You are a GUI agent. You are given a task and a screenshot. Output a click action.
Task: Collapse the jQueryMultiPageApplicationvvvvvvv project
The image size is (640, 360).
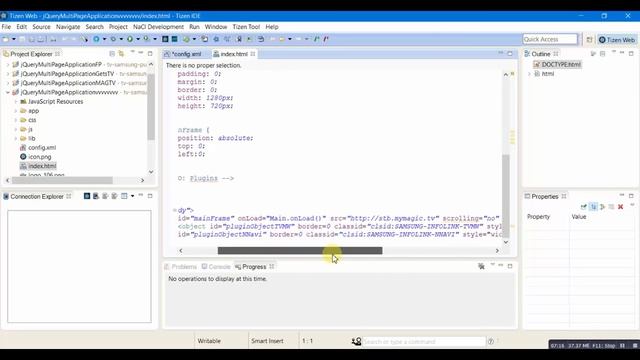(x=7, y=92)
